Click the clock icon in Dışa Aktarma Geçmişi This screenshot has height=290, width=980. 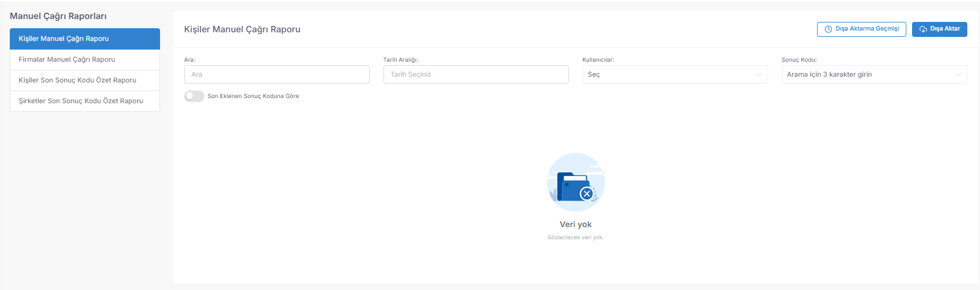coord(828,29)
